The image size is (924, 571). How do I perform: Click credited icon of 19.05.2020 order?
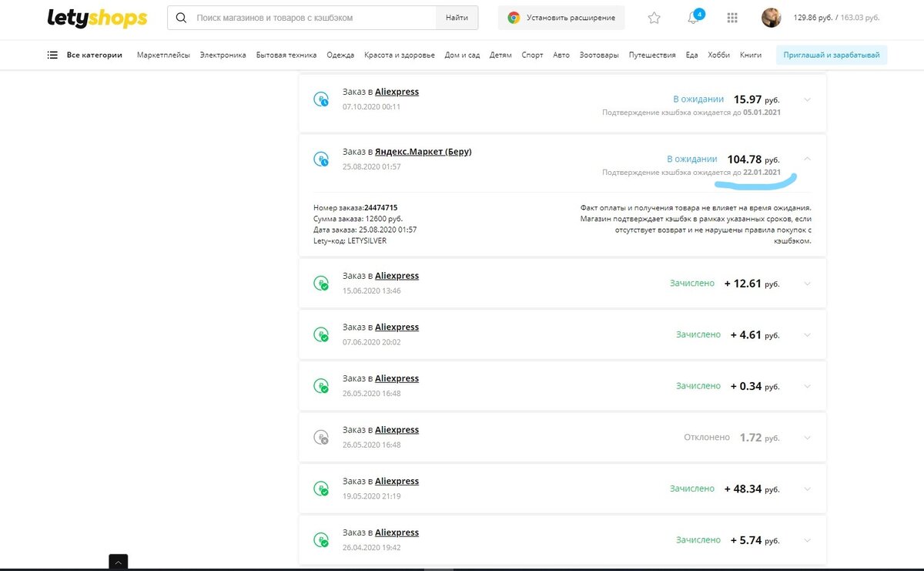[x=321, y=489]
